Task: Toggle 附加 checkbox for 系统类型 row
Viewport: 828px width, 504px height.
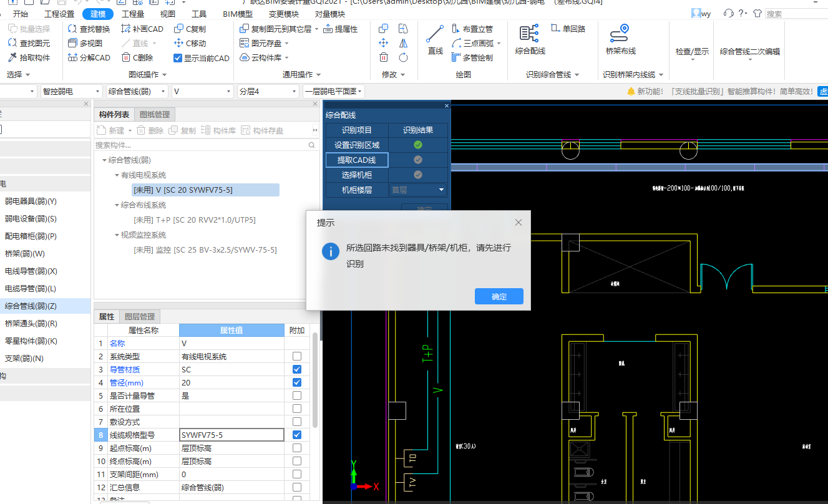Action: coord(297,356)
